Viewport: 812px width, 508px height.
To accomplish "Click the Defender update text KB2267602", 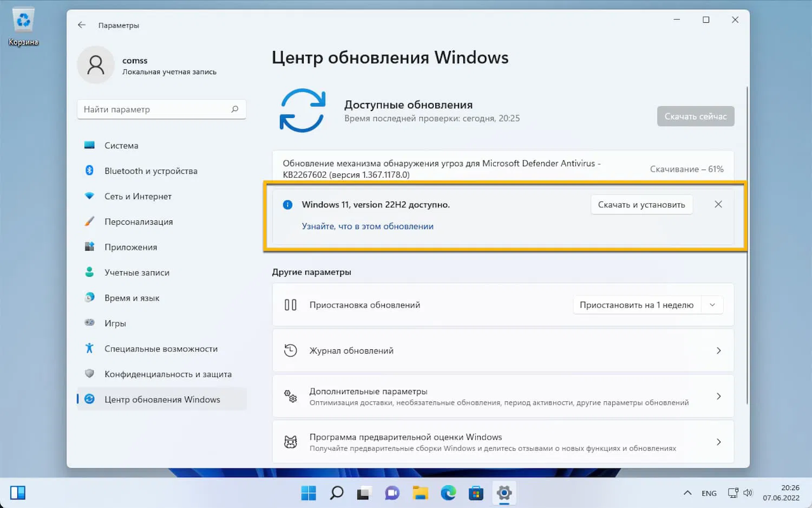I will pyautogui.click(x=441, y=169).
